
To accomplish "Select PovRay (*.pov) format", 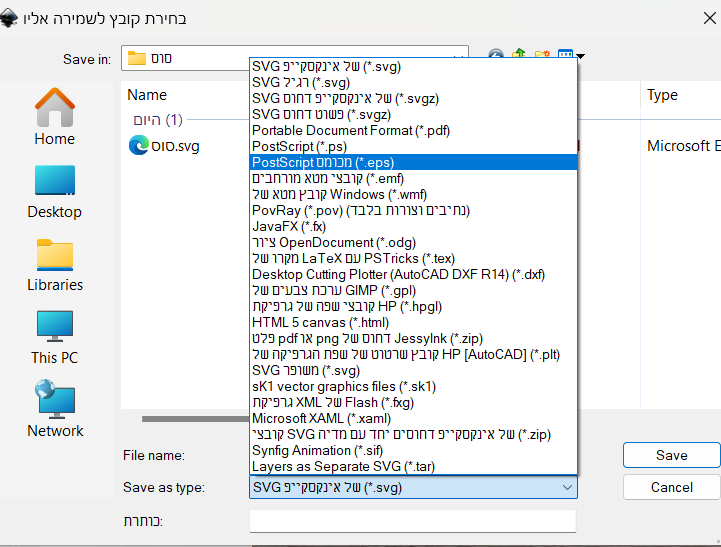I will click(413, 211).
